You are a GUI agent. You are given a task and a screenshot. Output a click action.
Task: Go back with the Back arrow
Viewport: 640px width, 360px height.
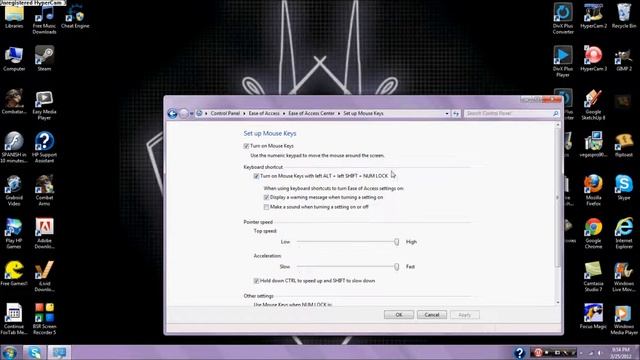click(172, 113)
